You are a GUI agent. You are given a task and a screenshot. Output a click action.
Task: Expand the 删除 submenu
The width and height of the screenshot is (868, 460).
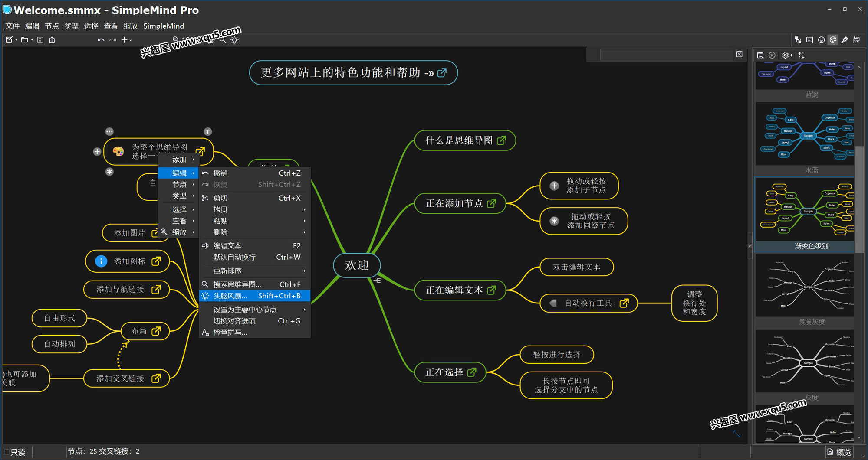click(304, 232)
